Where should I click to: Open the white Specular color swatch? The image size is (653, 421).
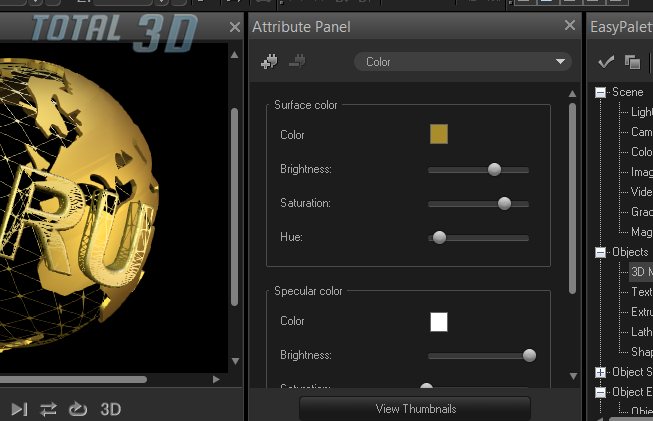[x=438, y=321]
